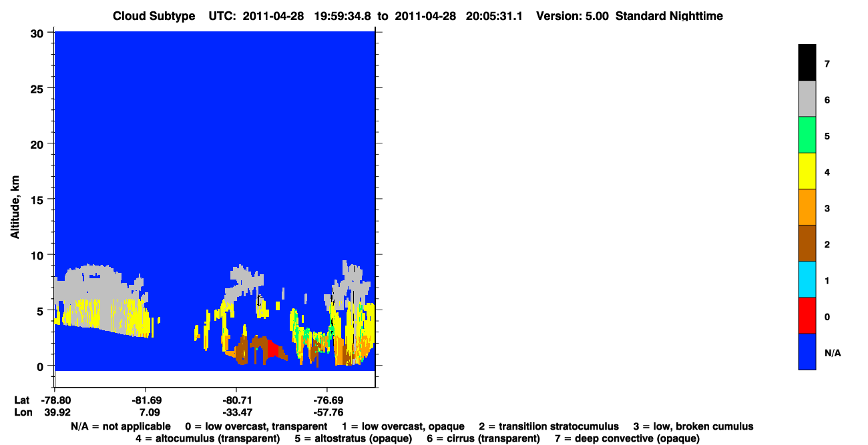Click the colorbar label 7

[x=827, y=64]
